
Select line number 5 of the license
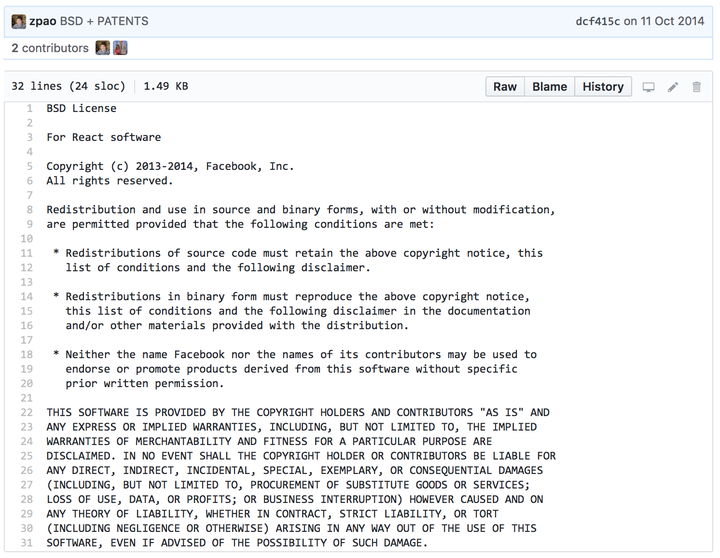click(29, 166)
